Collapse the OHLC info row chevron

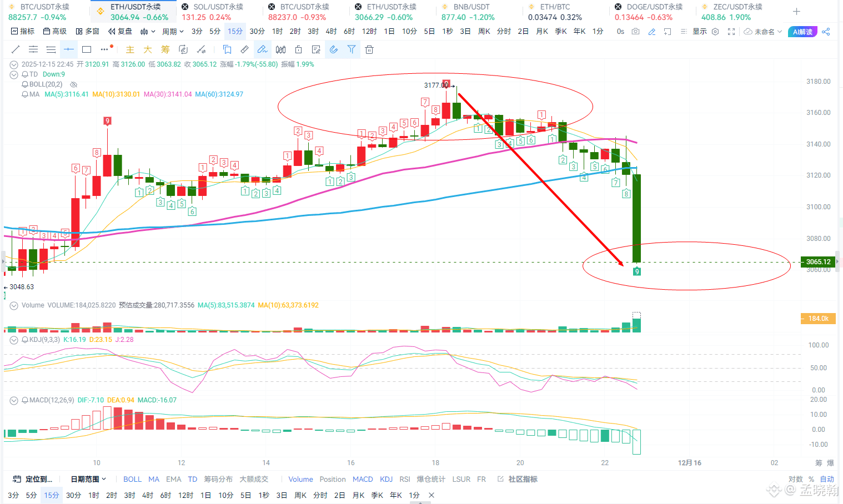click(x=14, y=64)
